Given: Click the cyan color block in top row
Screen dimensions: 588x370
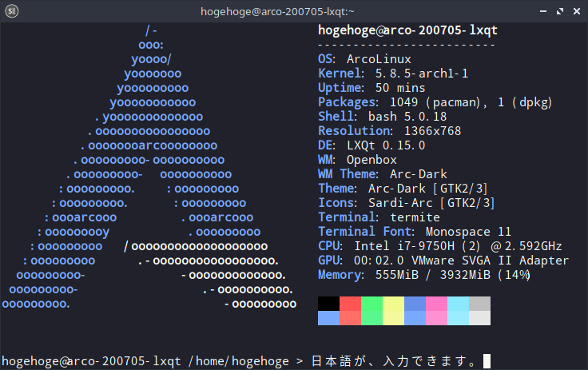Looking at the screenshot, I should 458,304.
